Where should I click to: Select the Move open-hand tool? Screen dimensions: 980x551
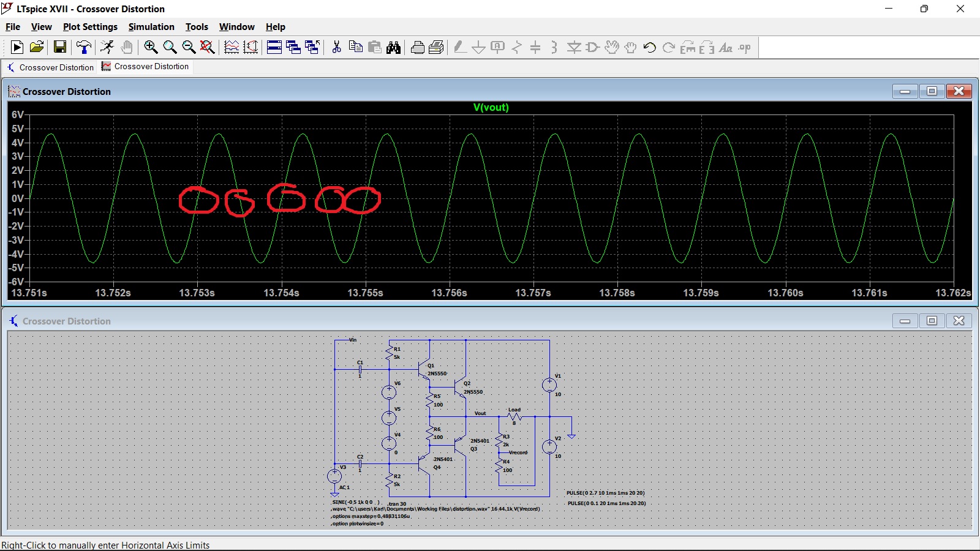[x=611, y=47]
